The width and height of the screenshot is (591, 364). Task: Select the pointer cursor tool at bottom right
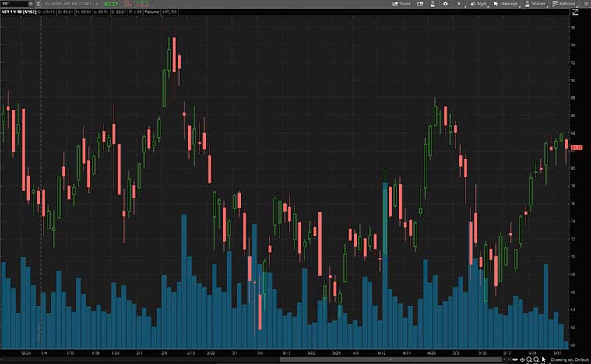544,359
